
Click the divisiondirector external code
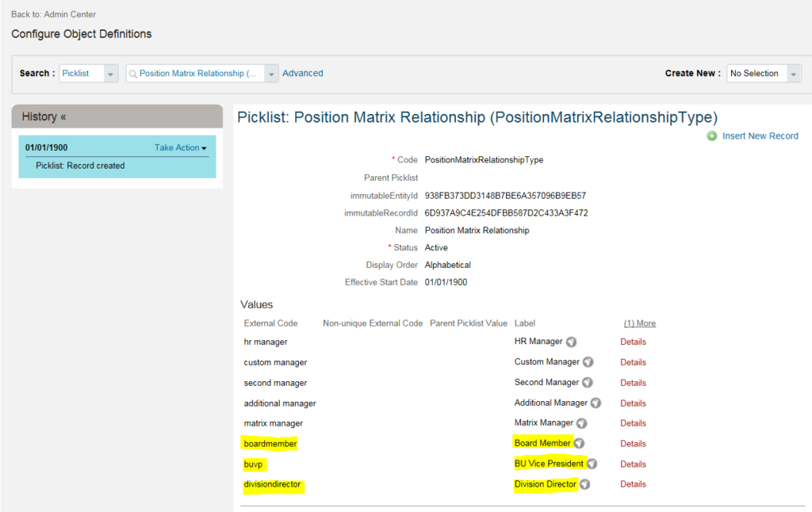(x=272, y=484)
